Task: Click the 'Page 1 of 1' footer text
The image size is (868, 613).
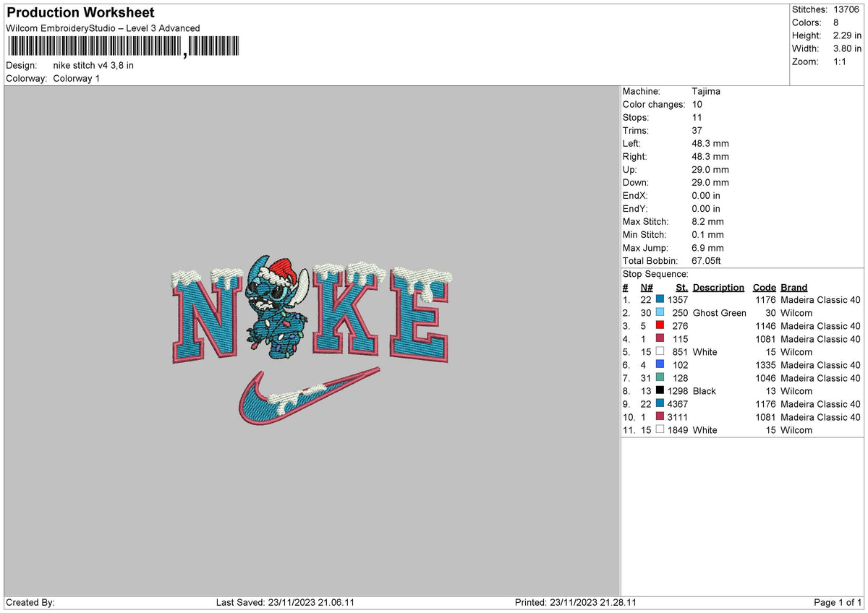Action: coord(838,602)
